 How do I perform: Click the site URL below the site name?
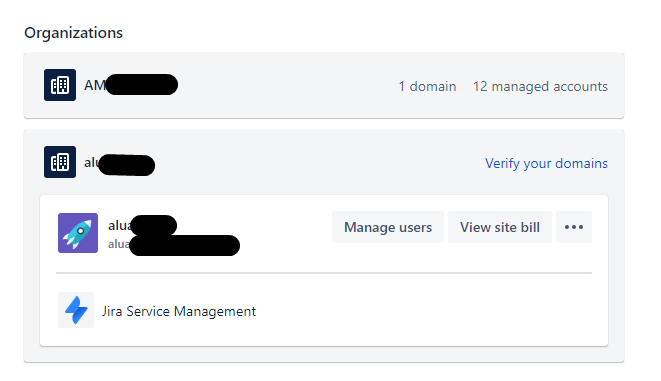(x=174, y=245)
